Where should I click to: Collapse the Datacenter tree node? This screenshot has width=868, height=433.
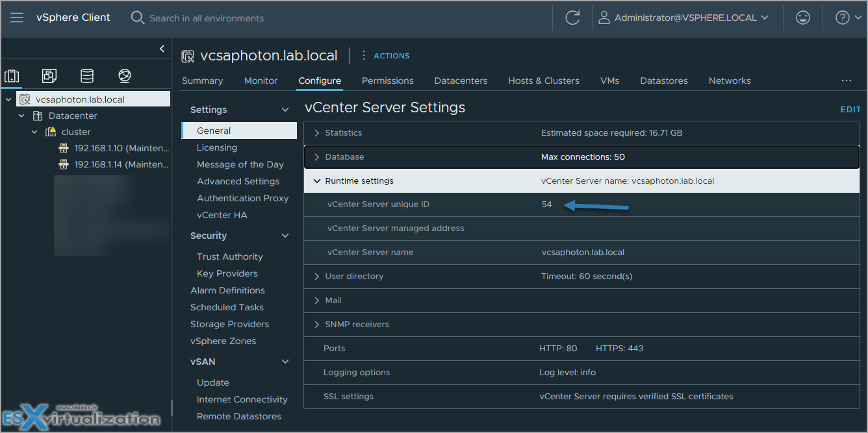(21, 116)
